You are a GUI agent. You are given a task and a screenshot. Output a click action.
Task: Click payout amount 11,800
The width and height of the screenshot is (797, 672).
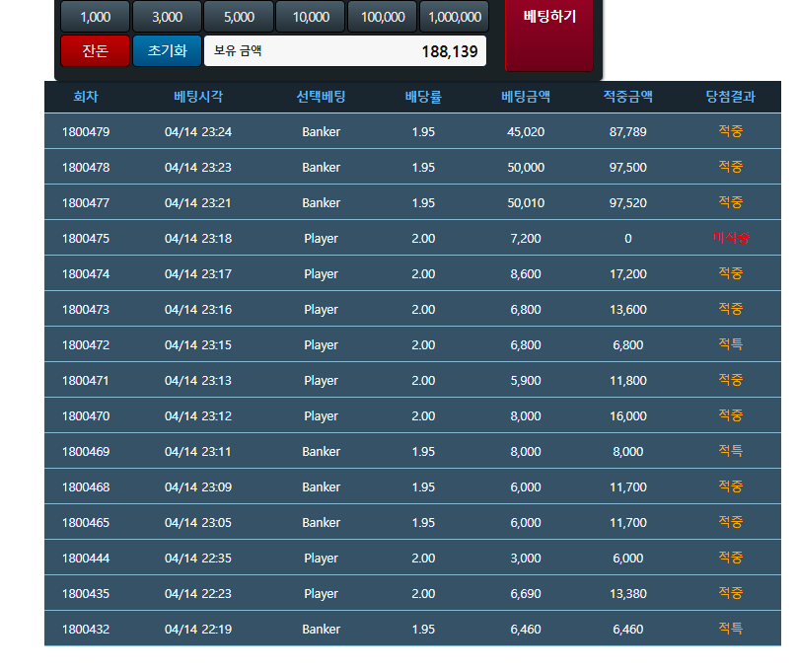pyautogui.click(x=628, y=381)
